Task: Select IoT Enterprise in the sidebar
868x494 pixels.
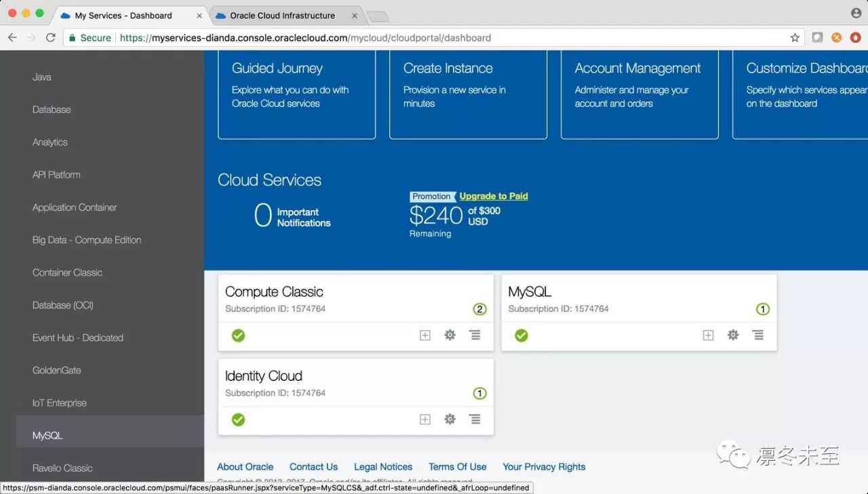Action: coord(60,403)
